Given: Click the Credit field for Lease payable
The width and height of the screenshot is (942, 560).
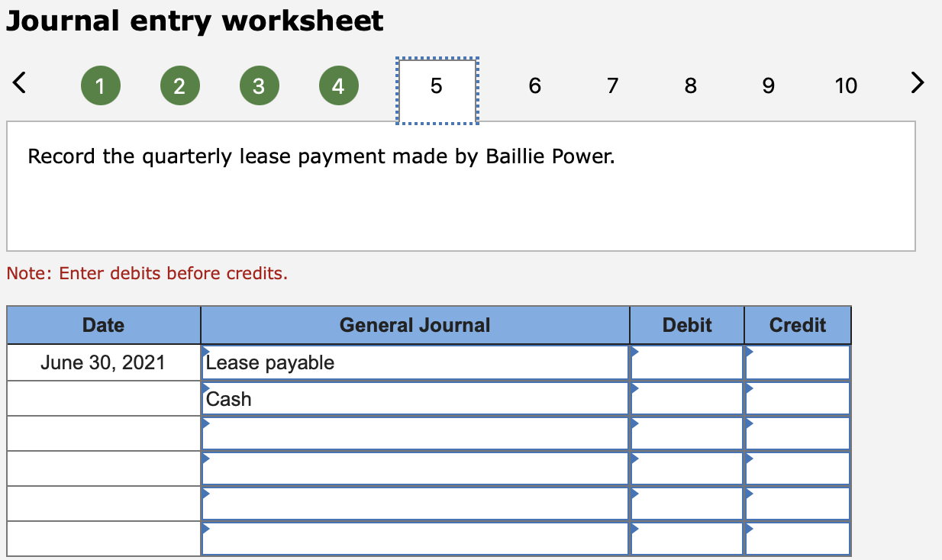Looking at the screenshot, I should tap(798, 362).
